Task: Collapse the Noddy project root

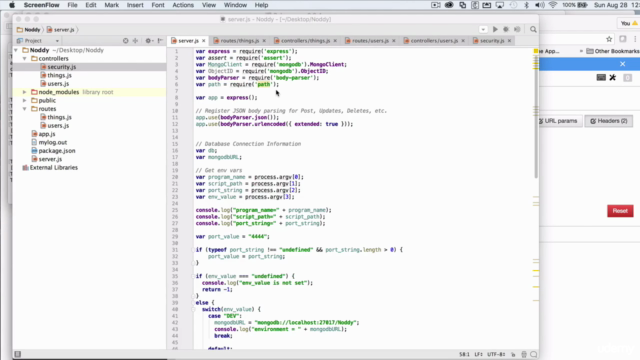Action: (16, 50)
